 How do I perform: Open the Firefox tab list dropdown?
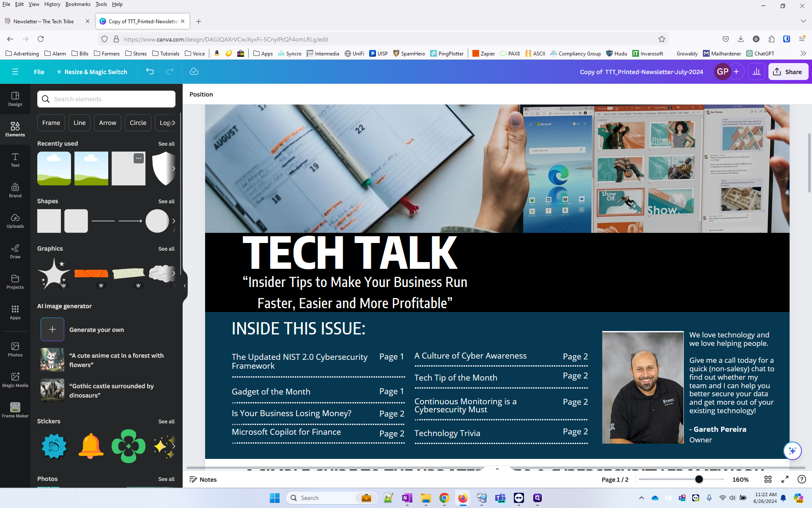803,21
